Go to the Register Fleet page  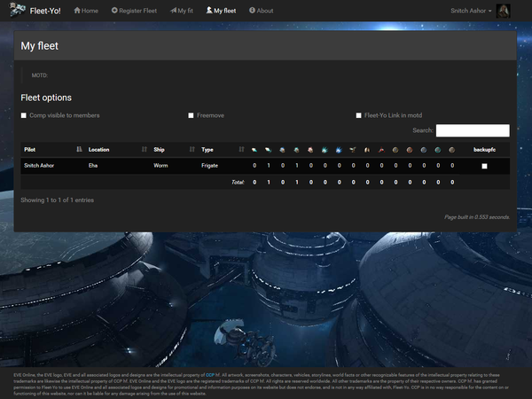tap(137, 11)
